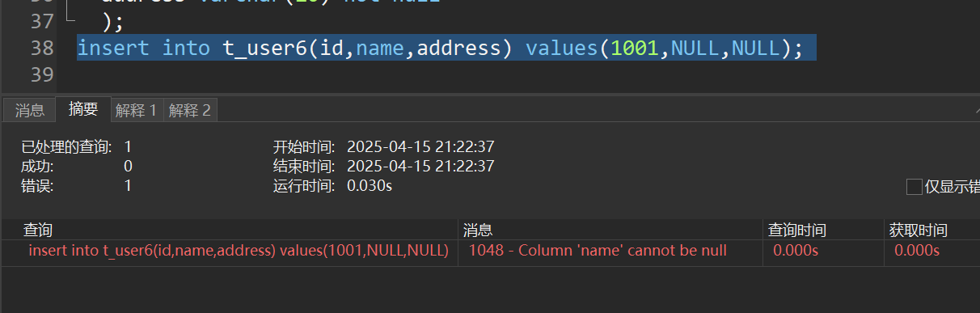Viewport: 980px width, 313px height.
Task: Click line number 37 in the editor gutter
Action: 41,22
